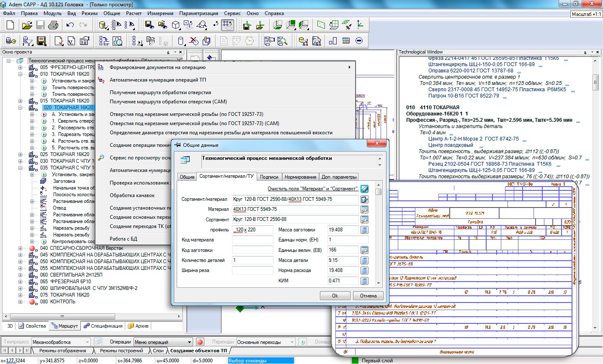
Task: Click the Отмена button
Action: pyautogui.click(x=368, y=295)
